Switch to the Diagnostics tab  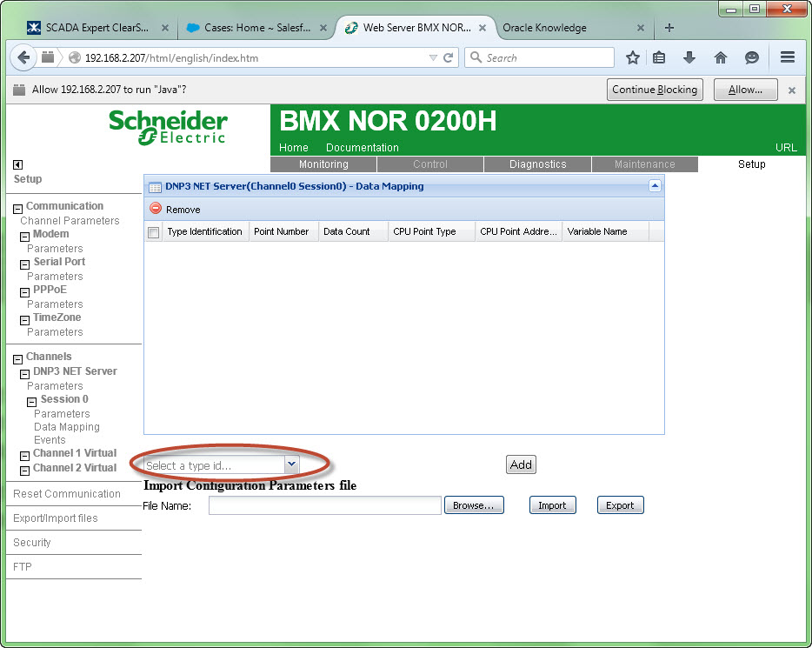tap(537, 164)
